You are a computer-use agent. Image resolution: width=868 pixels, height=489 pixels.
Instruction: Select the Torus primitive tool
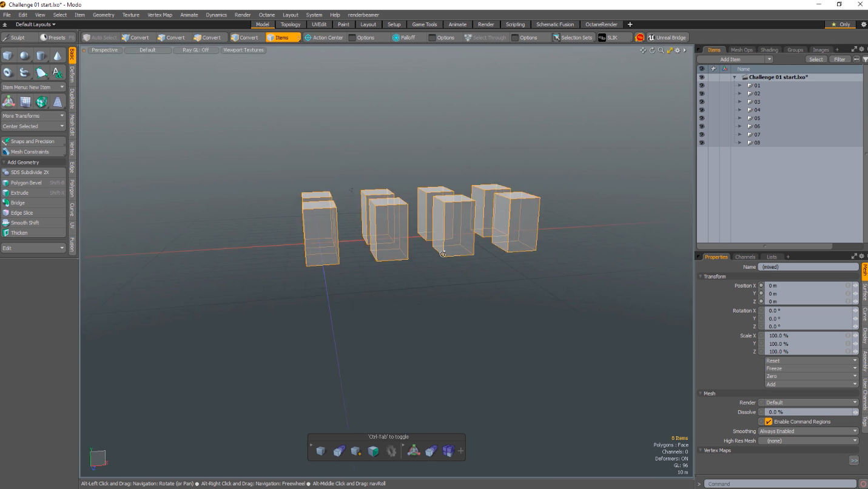pos(7,72)
